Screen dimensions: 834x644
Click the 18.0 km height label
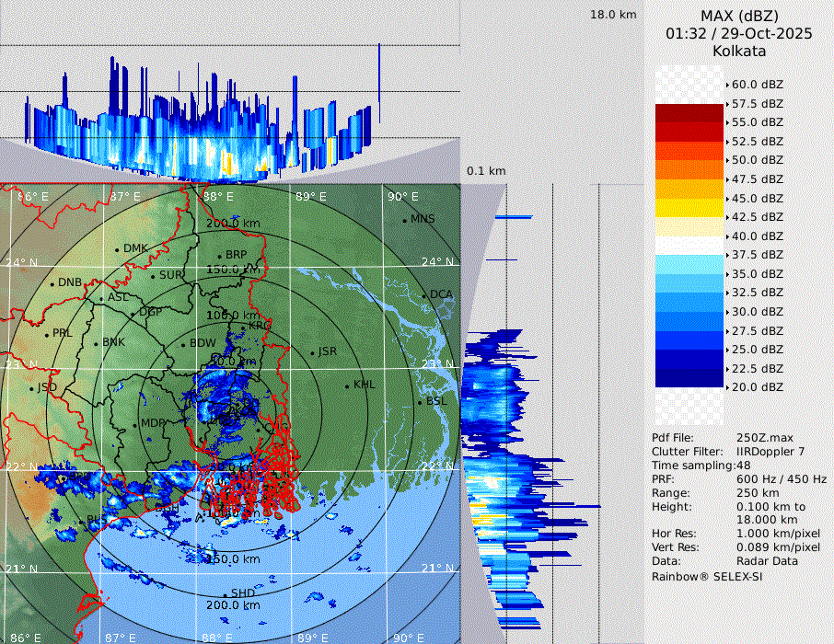click(x=613, y=15)
